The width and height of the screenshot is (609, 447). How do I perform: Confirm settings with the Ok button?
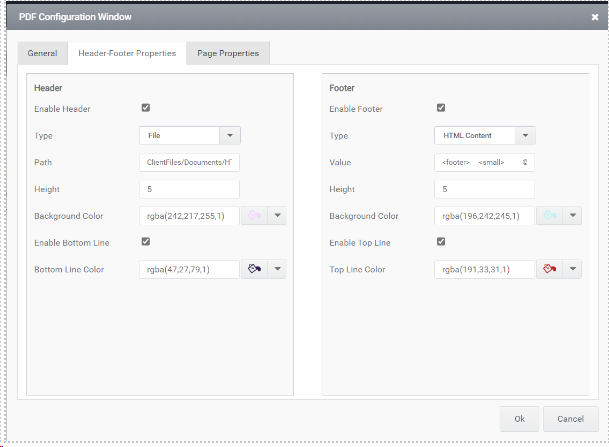click(519, 419)
